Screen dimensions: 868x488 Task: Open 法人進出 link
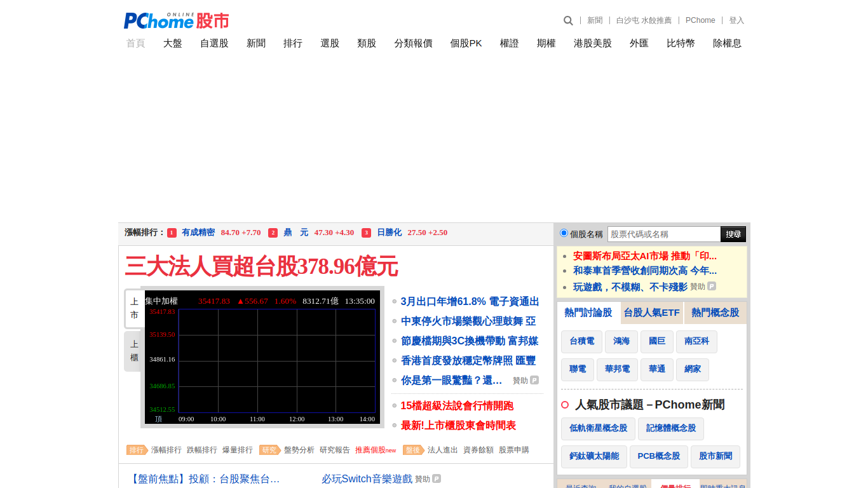[443, 450]
